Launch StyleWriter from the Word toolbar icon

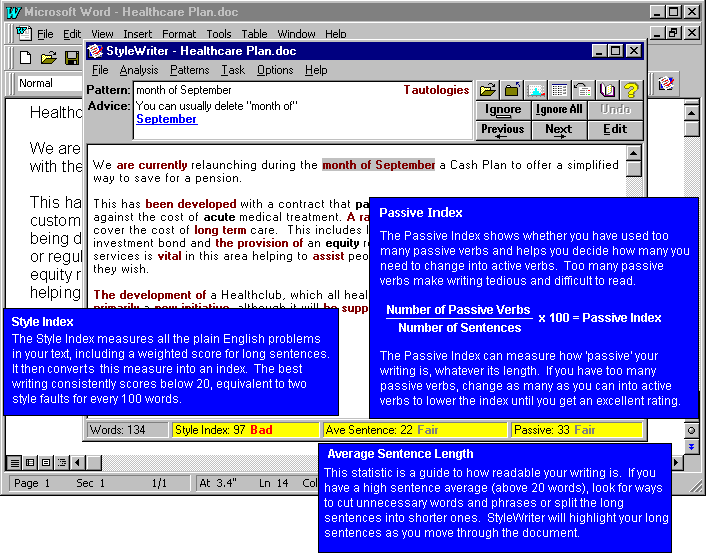[x=666, y=83]
